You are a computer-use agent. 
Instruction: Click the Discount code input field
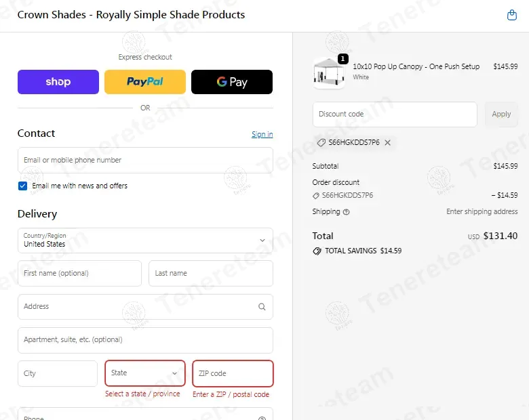coord(395,114)
